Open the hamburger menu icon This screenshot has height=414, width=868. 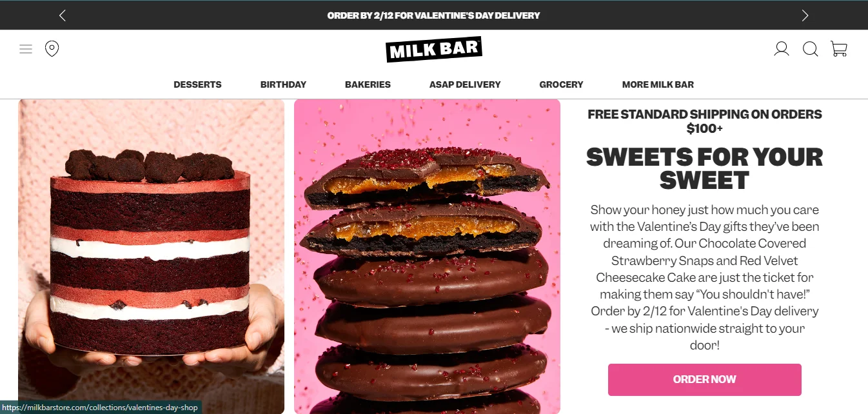(26, 49)
